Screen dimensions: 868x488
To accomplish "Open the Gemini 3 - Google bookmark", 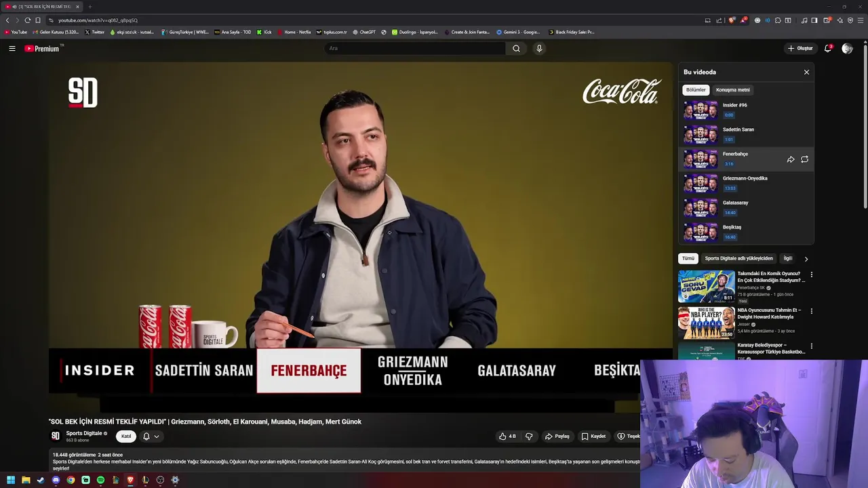I will tap(518, 32).
